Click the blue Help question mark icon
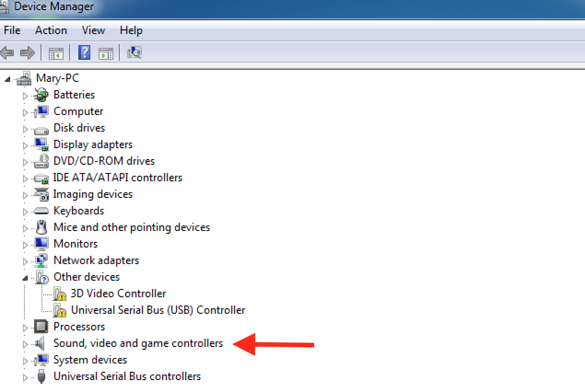The height and width of the screenshot is (392, 585). [x=84, y=52]
